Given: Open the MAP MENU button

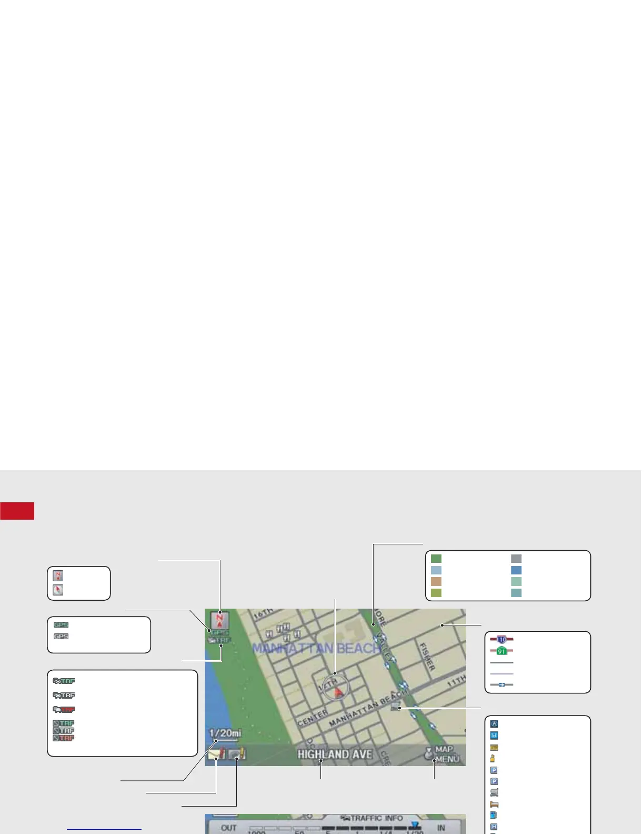Looking at the screenshot, I should (x=442, y=754).
